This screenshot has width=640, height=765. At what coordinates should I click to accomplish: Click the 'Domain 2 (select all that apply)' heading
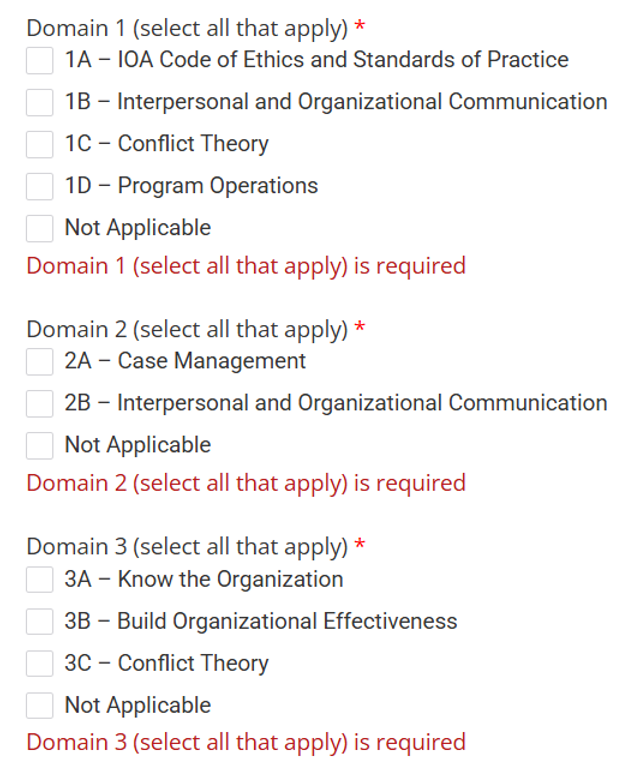click(x=187, y=330)
